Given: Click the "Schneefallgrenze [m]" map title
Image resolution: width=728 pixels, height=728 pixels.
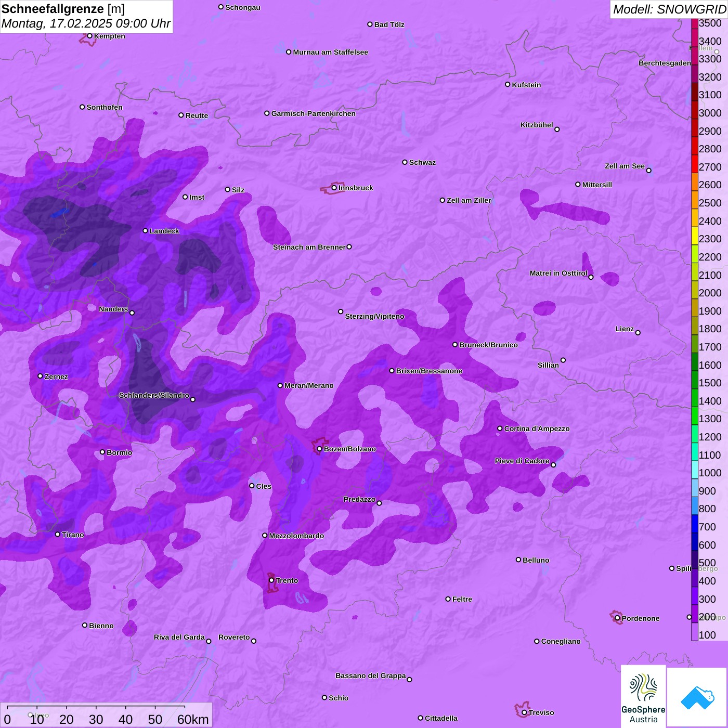Looking at the screenshot, I should coord(63,9).
